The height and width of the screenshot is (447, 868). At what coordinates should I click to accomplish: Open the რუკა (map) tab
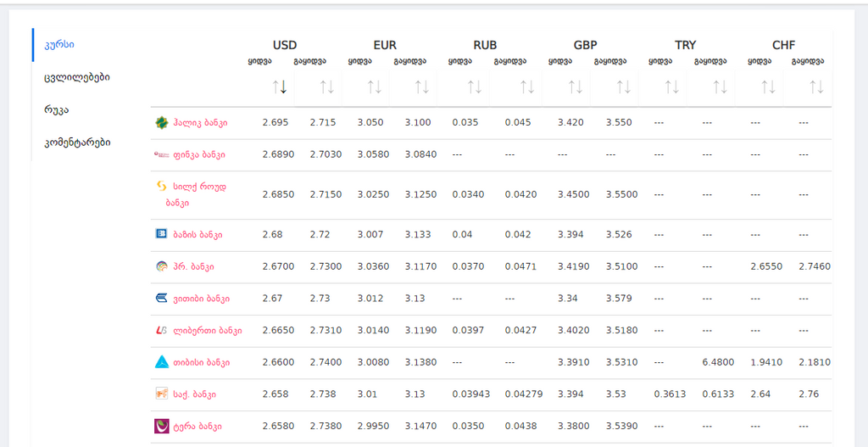coord(57,110)
